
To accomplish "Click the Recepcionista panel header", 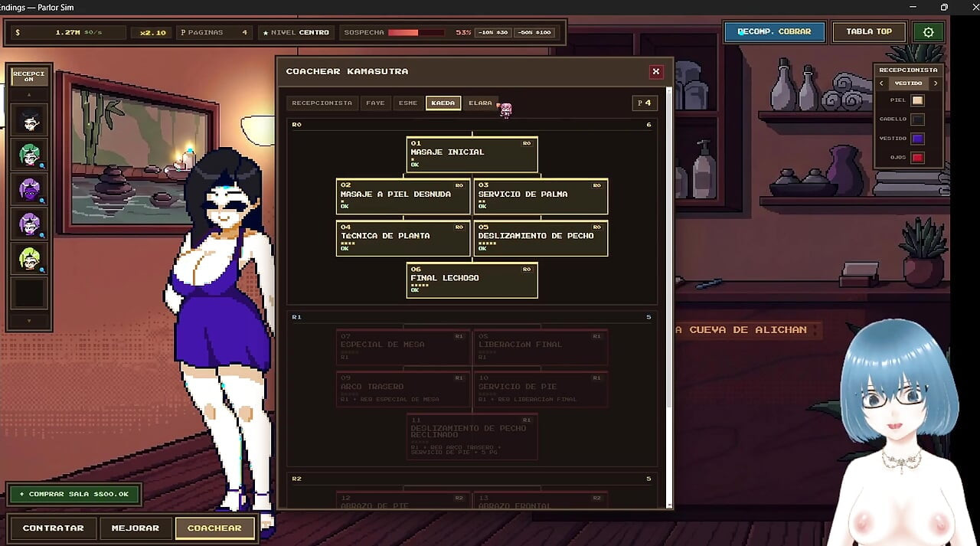I will [908, 70].
